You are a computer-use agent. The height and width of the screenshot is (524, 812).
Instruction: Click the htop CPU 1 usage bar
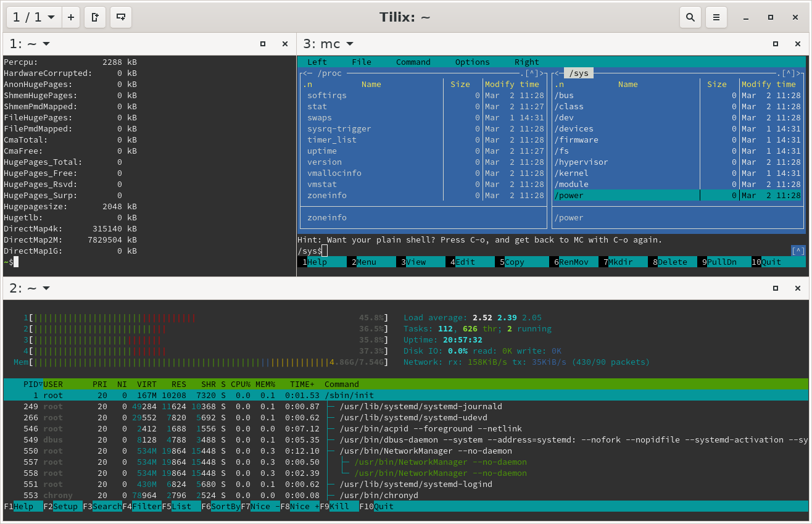[x=206, y=318]
